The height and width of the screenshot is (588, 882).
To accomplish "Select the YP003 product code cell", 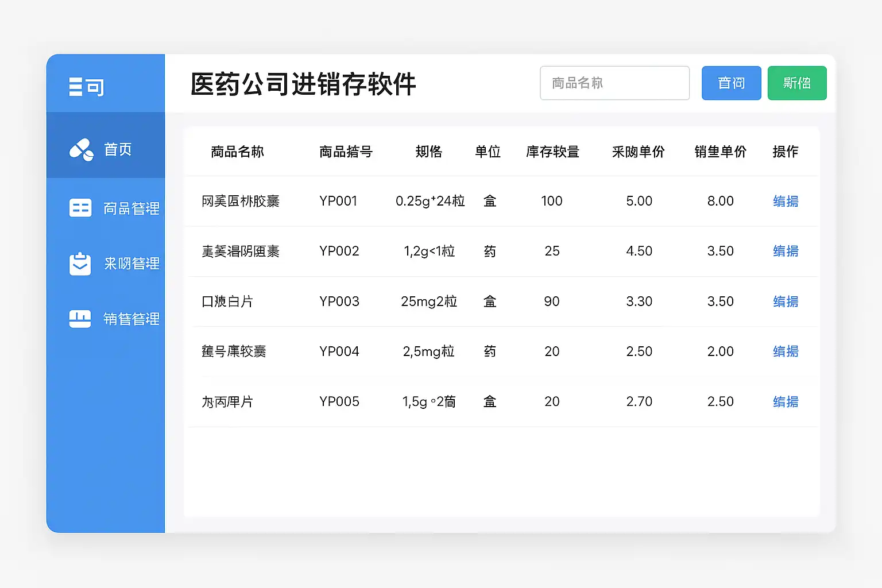I will [x=339, y=301].
